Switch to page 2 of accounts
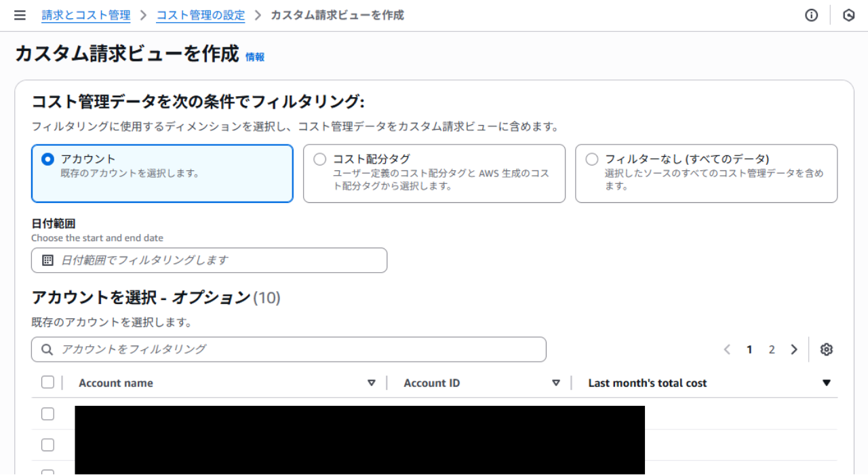868x475 pixels. [772, 349]
